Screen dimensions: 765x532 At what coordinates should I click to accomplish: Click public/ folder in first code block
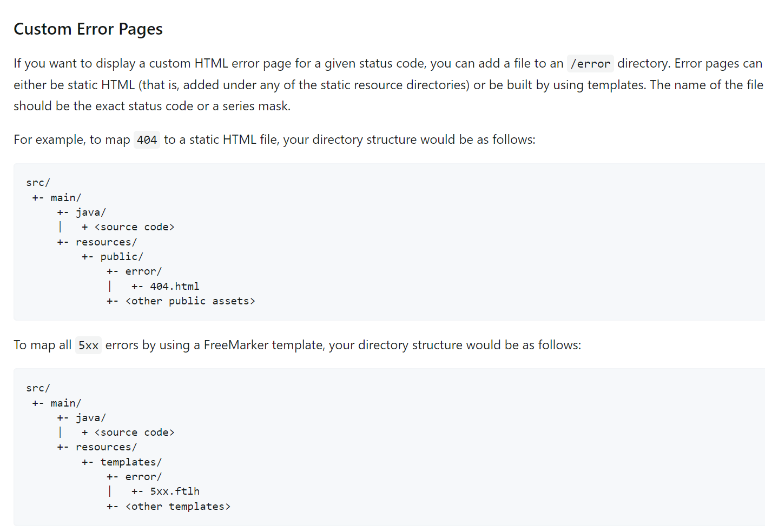122,257
